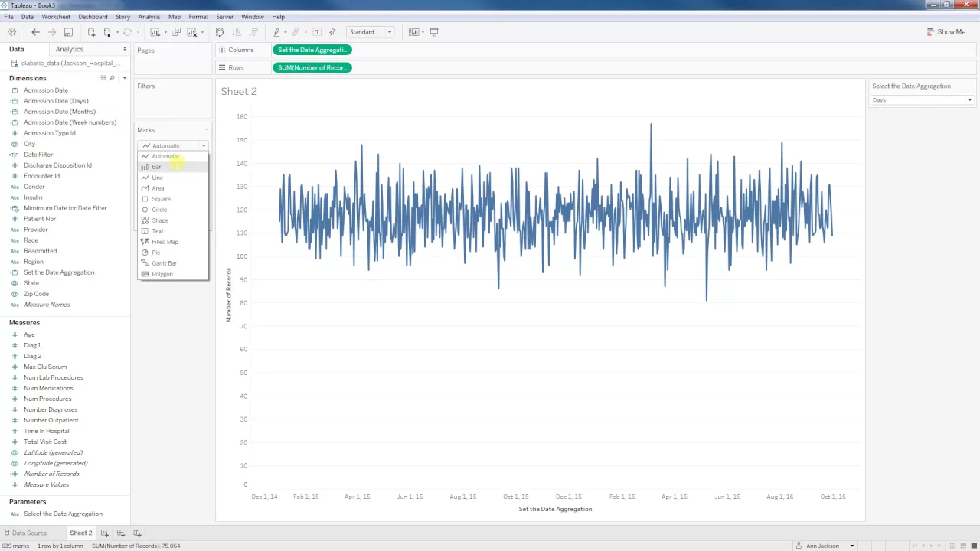980x551 pixels.
Task: Save the workbook with the disk icon
Action: coord(68,32)
